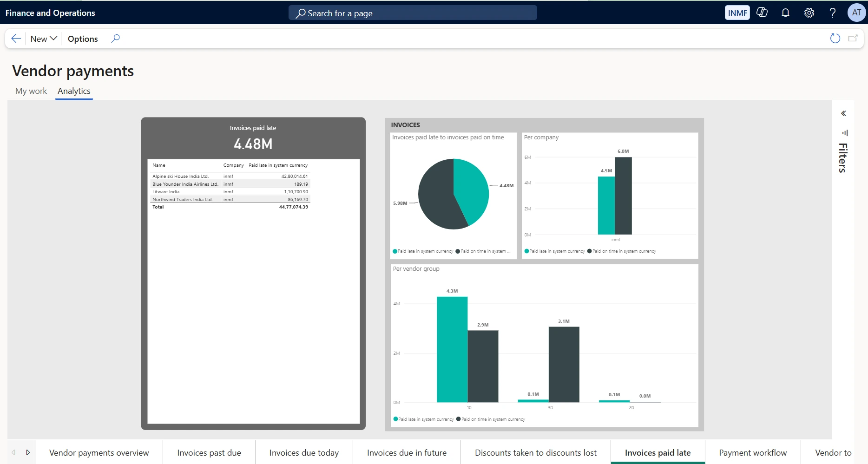Select the Analytics tab
This screenshot has width=868, height=464.
74,91
